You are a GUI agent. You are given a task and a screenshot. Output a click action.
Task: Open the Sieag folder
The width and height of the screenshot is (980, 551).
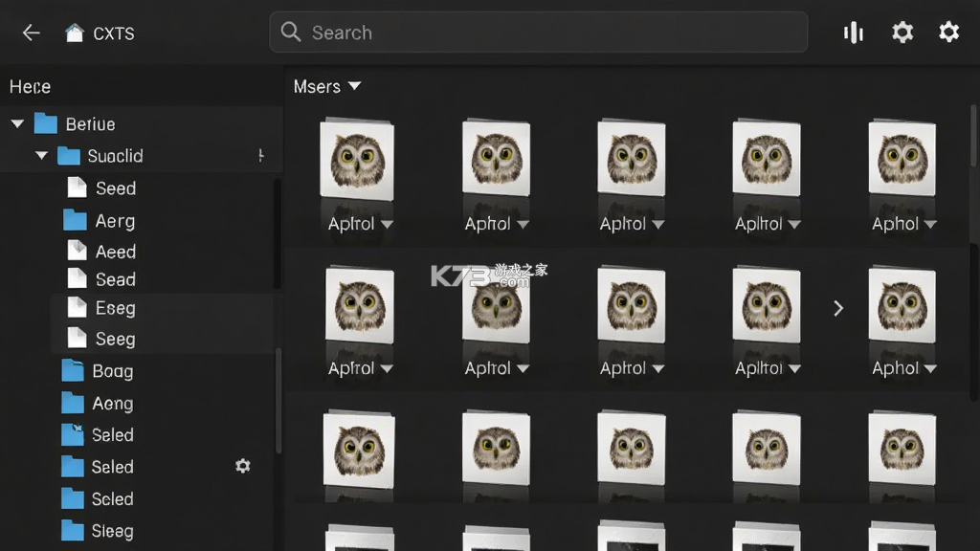click(98, 531)
